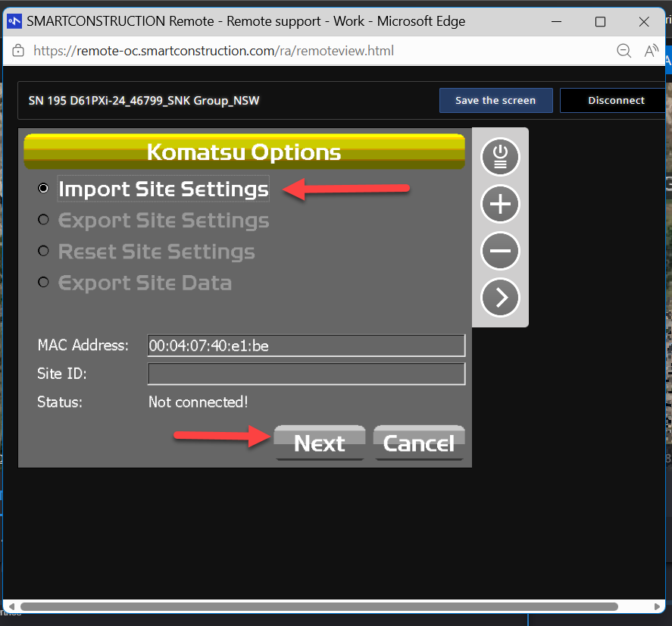Click the 'MAC Address:' label
The image size is (672, 626).
(x=83, y=345)
